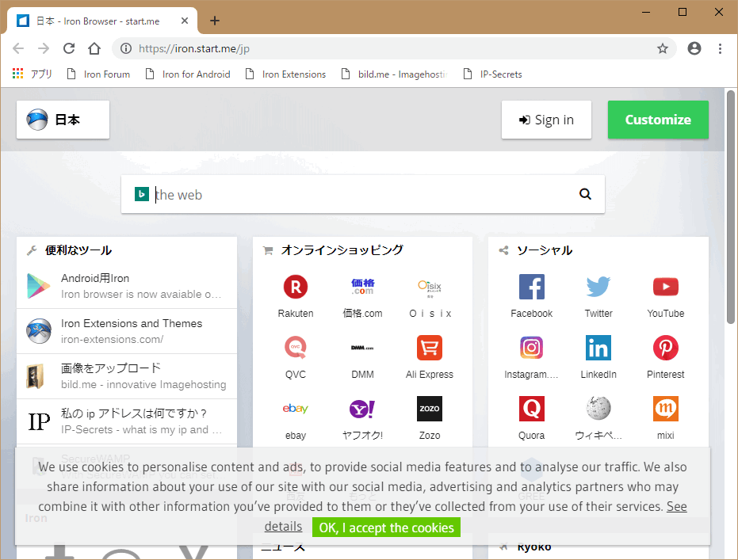This screenshot has height=560, width=738.
Task: Open the Quora shortcut icon
Action: pos(531,409)
